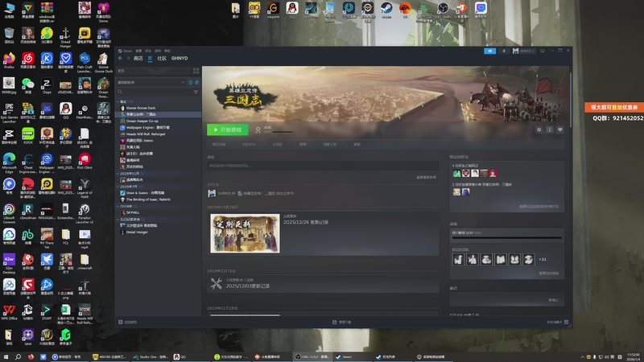
Task: Open the blue announcement button in Steam header
Action: coord(489,51)
